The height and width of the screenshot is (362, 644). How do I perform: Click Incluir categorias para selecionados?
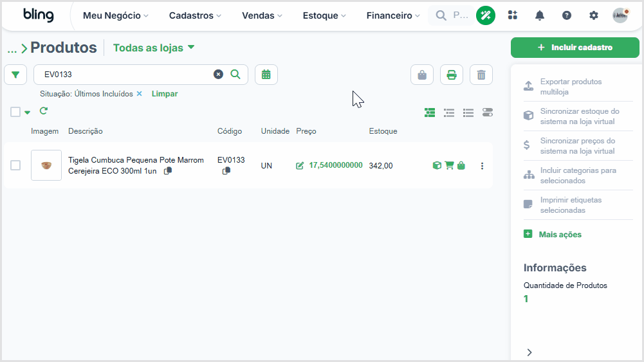tap(578, 176)
